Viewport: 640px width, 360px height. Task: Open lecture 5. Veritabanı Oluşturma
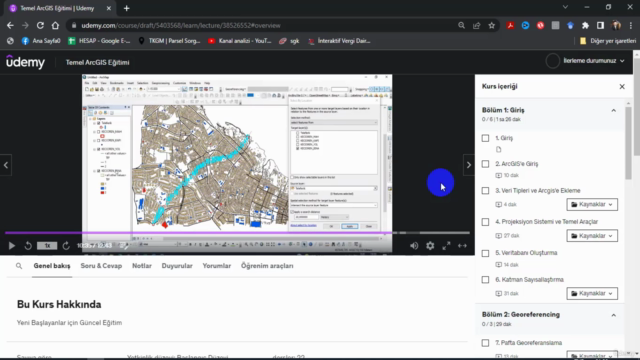[x=526, y=253]
